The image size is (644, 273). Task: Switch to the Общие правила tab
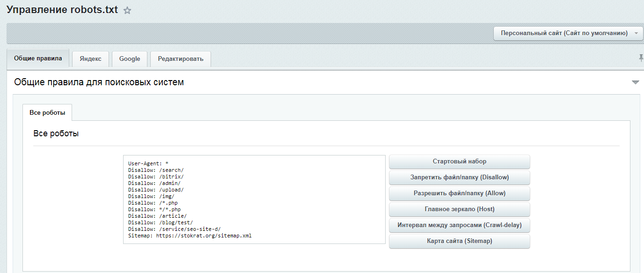[x=38, y=59]
